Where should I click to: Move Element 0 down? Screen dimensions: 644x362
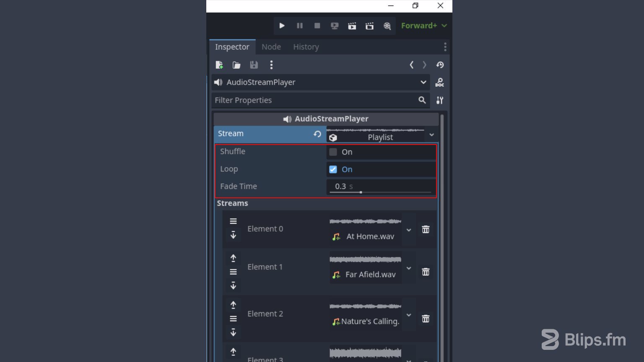[x=233, y=235]
